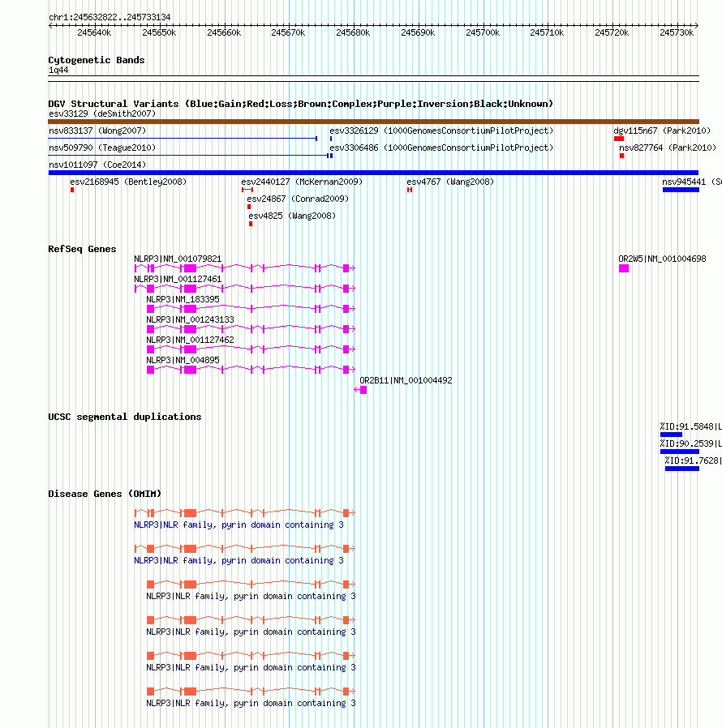Click the 245700k ruler position label
The width and height of the screenshot is (722, 728).
click(x=483, y=32)
